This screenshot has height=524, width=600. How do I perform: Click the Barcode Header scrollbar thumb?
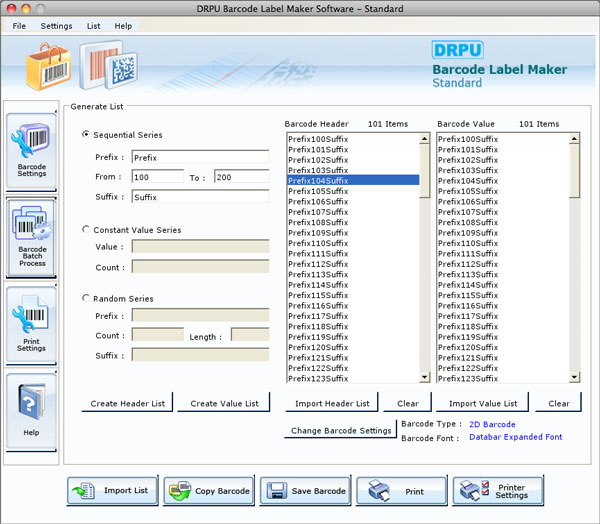pyautogui.click(x=424, y=171)
